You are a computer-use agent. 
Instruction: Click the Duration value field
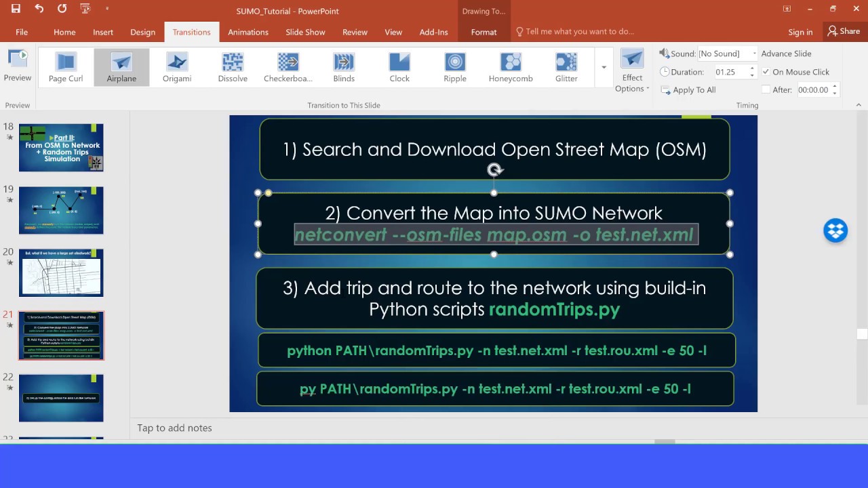[x=731, y=72]
